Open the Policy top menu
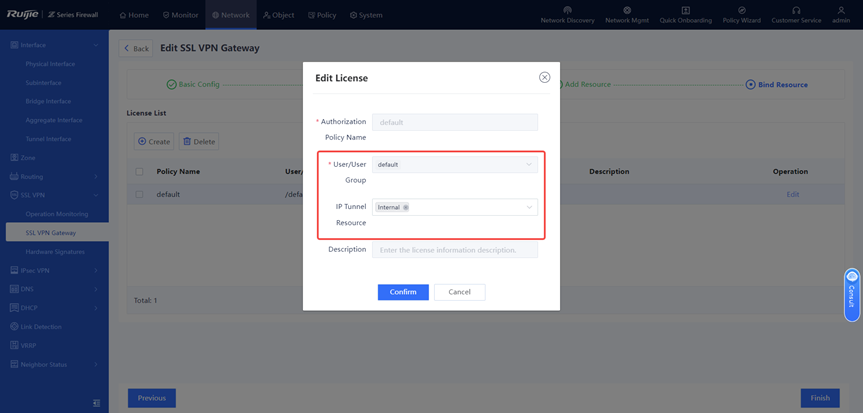The image size is (863, 413). (x=322, y=15)
